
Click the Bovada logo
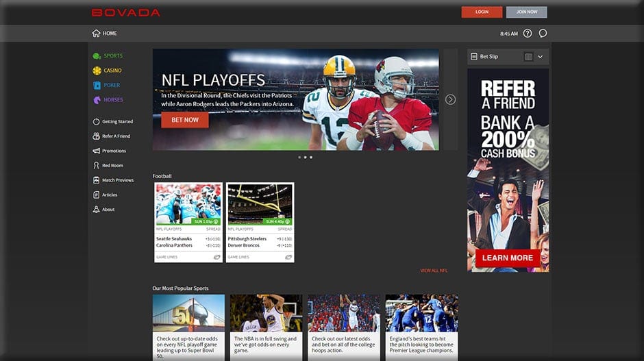pyautogui.click(x=125, y=13)
